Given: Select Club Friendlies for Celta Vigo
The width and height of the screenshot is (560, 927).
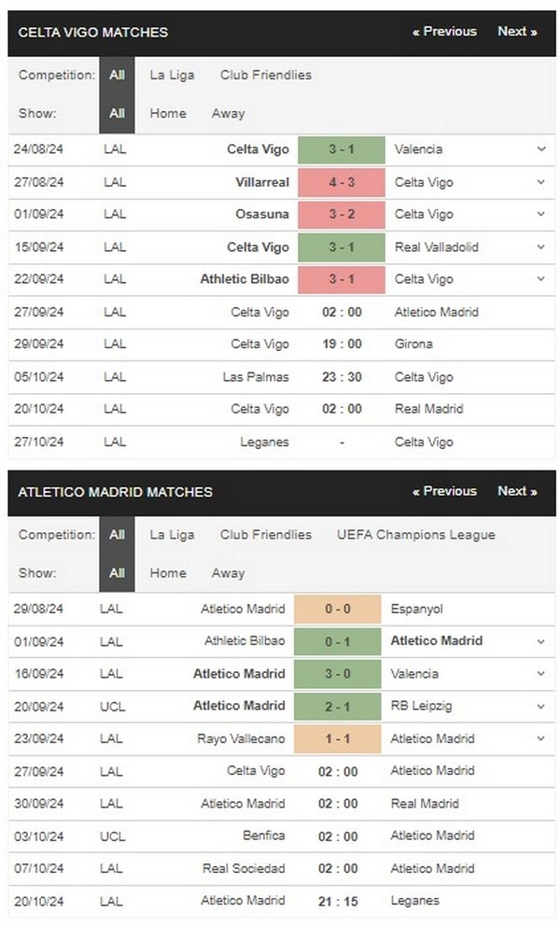Looking at the screenshot, I should click(x=266, y=75).
